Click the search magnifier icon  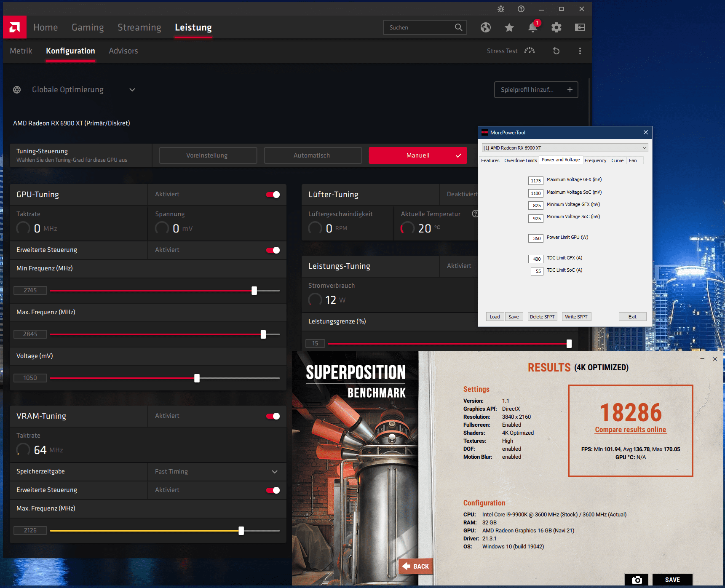[x=458, y=27]
